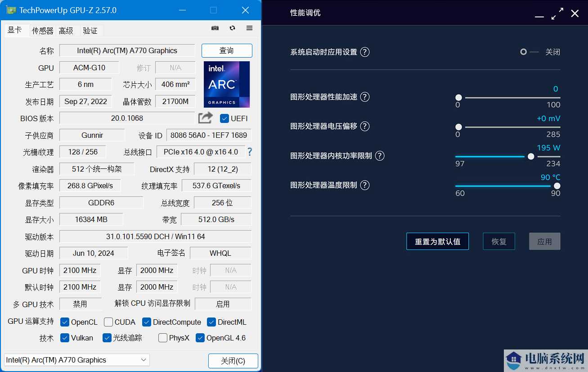Image resolution: width=588 pixels, height=372 pixels.
Task: Toggle the 光线追踪 checkbox
Action: pos(107,338)
